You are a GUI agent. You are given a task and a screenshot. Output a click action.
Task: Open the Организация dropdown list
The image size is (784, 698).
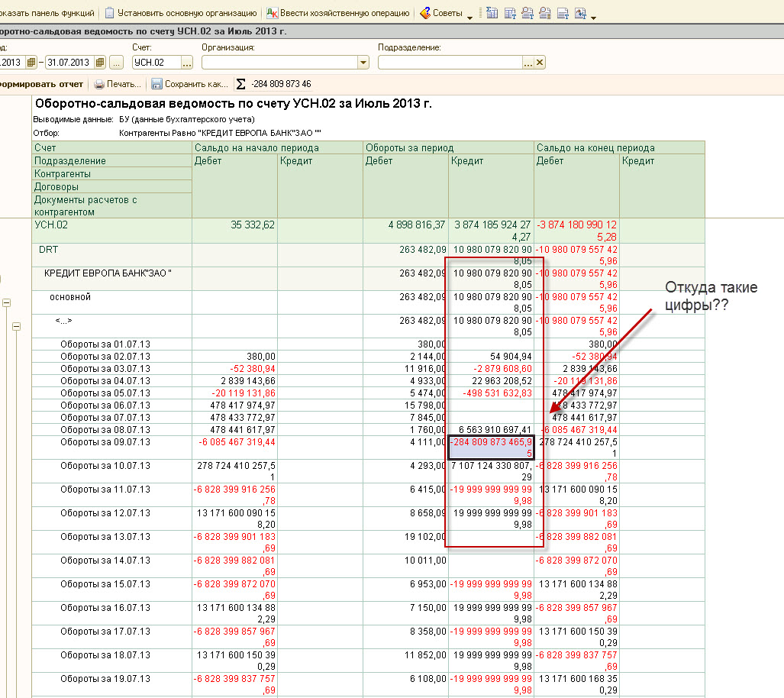click(x=363, y=63)
